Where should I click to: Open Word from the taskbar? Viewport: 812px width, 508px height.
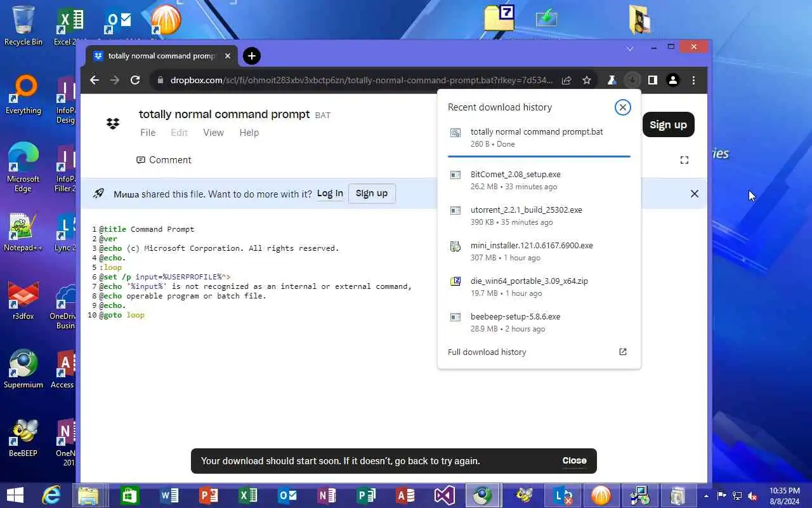click(x=169, y=495)
